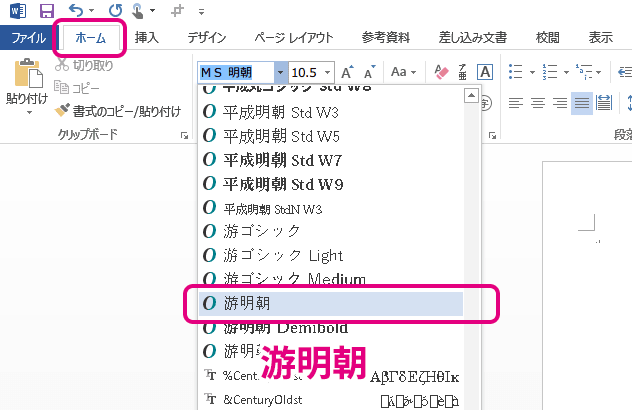The height and width of the screenshot is (410, 632).
Task: Clear all formatting with eraser icon
Action: (x=441, y=72)
